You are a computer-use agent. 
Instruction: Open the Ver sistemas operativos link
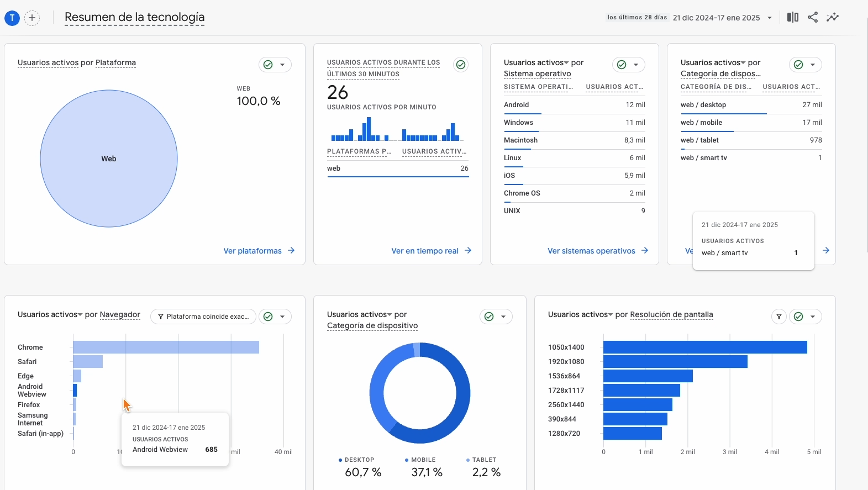pyautogui.click(x=591, y=251)
